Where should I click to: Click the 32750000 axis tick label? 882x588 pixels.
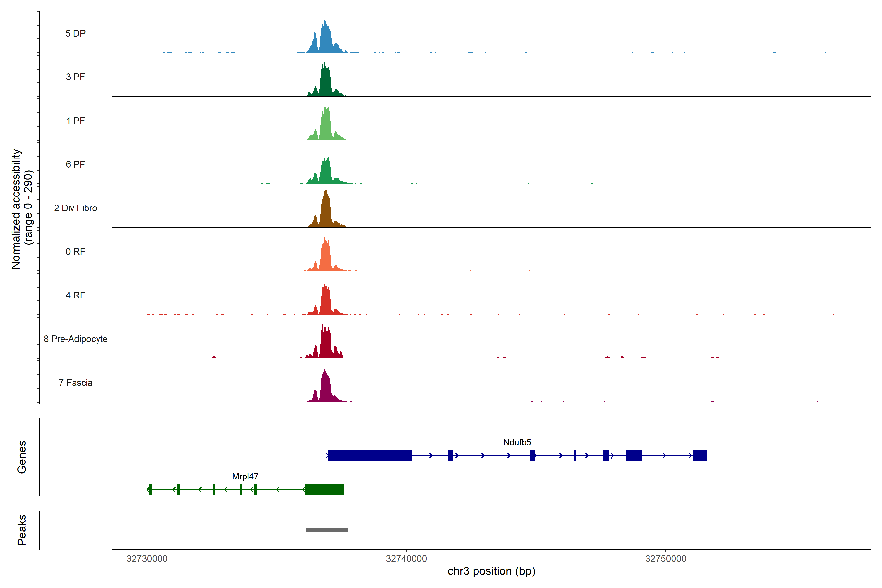pyautogui.click(x=666, y=559)
